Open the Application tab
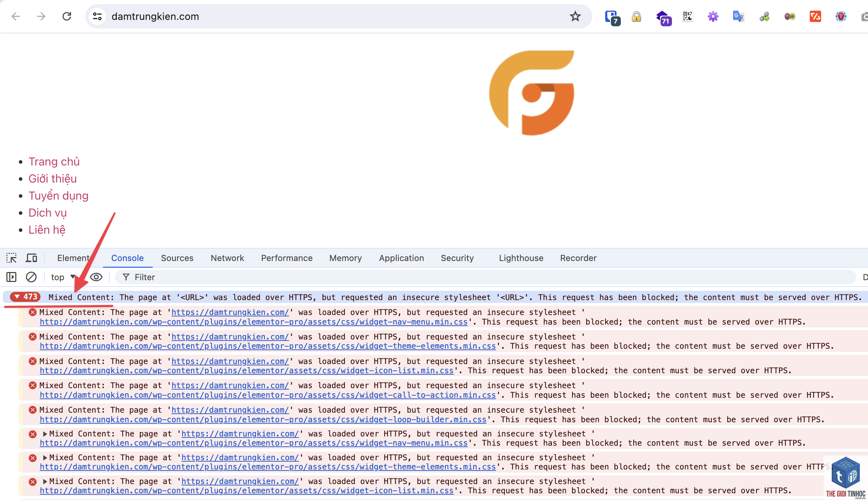 click(x=401, y=258)
